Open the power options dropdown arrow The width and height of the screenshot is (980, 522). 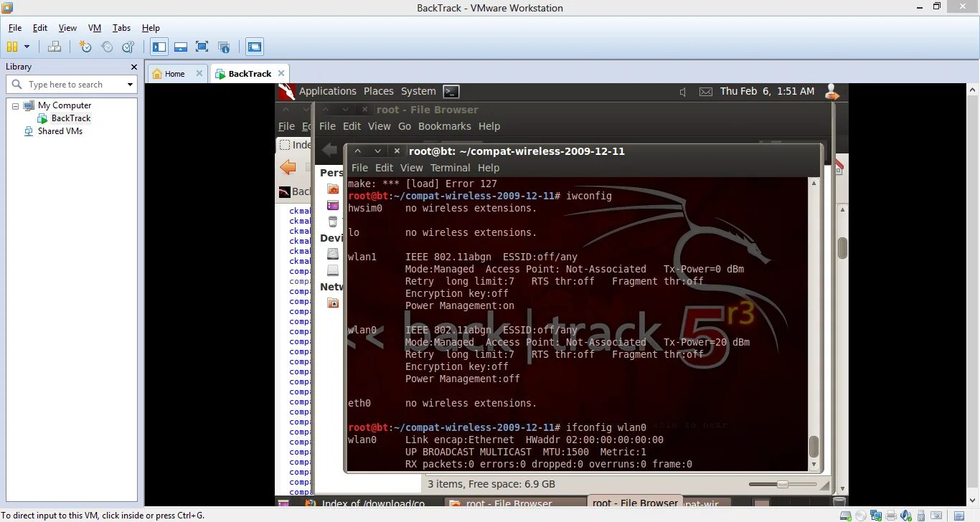[x=27, y=47]
